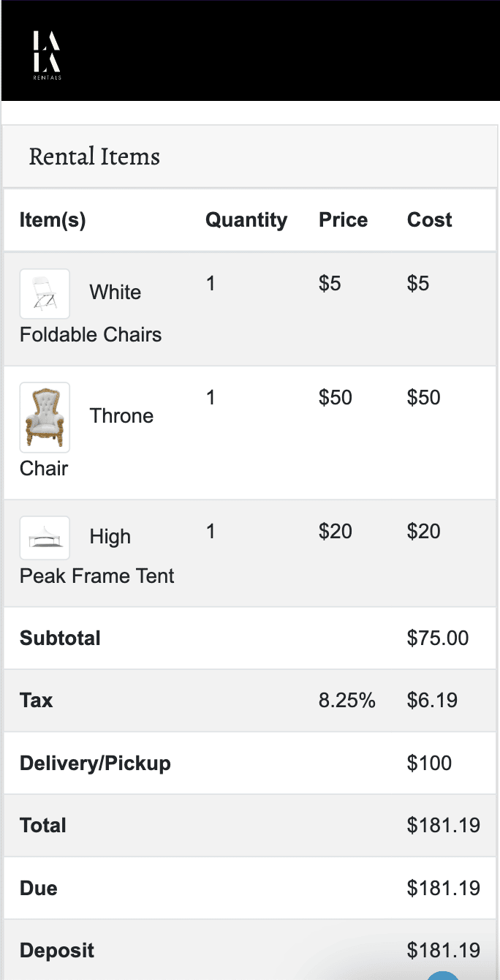Select the High Peak Frame Tent name
The height and width of the screenshot is (980, 500).
[x=97, y=556]
